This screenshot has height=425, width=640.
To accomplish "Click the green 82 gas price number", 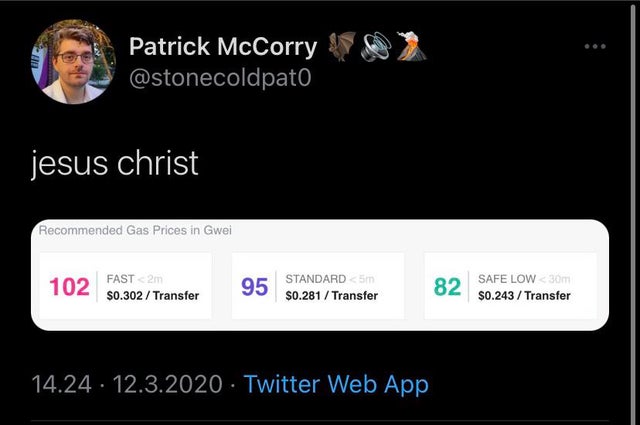I will click(447, 287).
